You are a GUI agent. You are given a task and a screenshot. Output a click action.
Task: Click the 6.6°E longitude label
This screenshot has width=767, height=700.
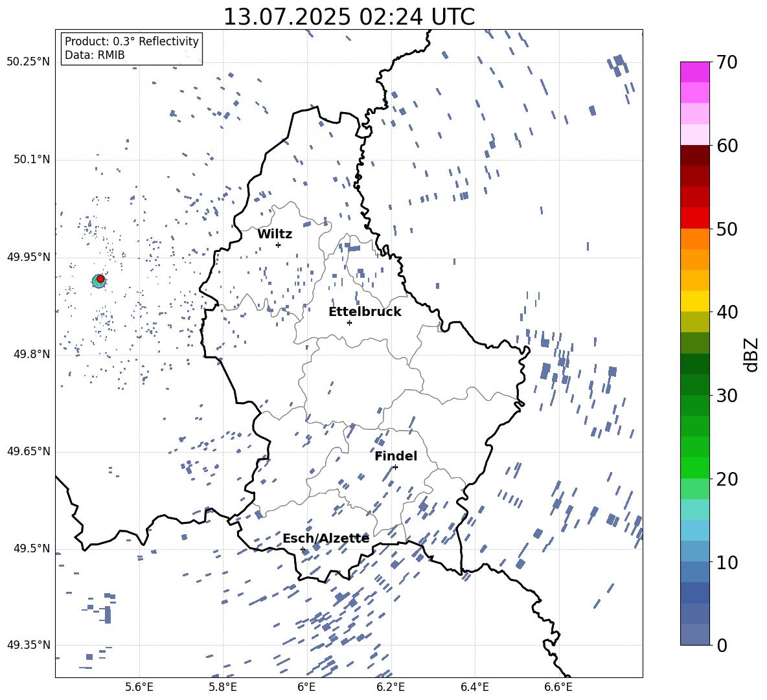[558, 687]
